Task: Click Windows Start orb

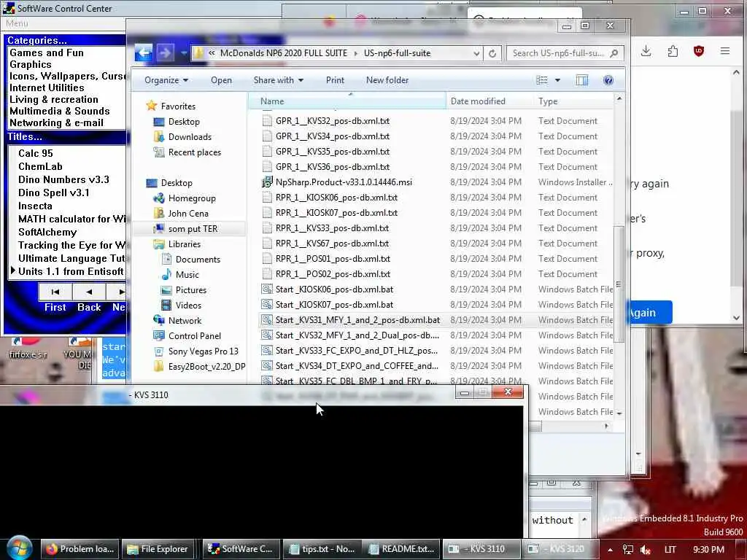Action: click(19, 548)
